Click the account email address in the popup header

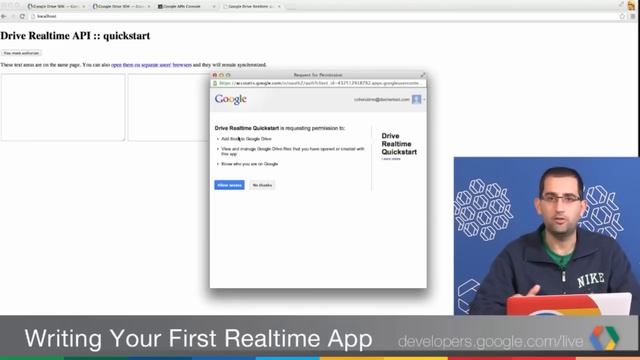[x=382, y=99]
